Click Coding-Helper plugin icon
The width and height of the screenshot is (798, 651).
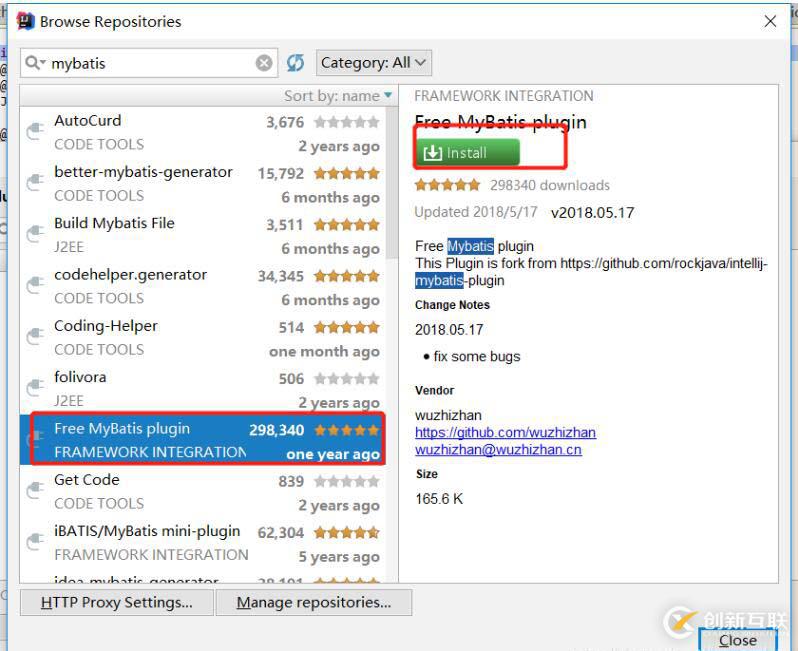pyautogui.click(x=35, y=336)
